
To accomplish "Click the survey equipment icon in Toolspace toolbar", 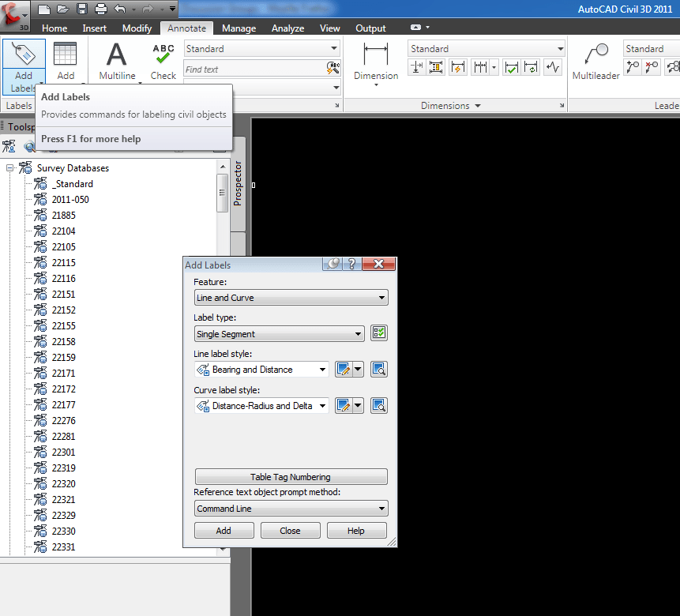I will click(x=9, y=147).
